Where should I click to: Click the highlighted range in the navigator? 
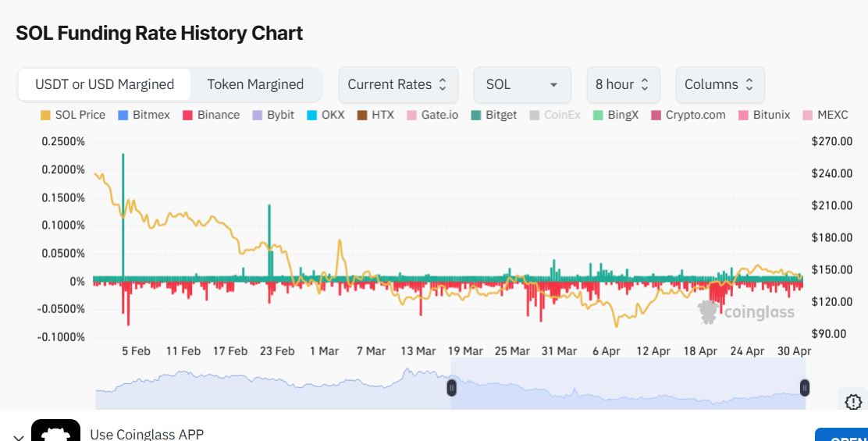(x=628, y=383)
